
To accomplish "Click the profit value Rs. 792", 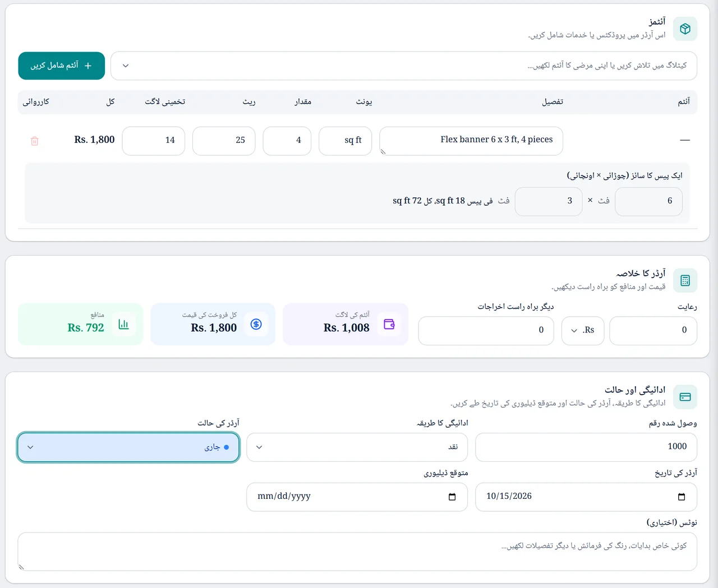I will point(86,328).
